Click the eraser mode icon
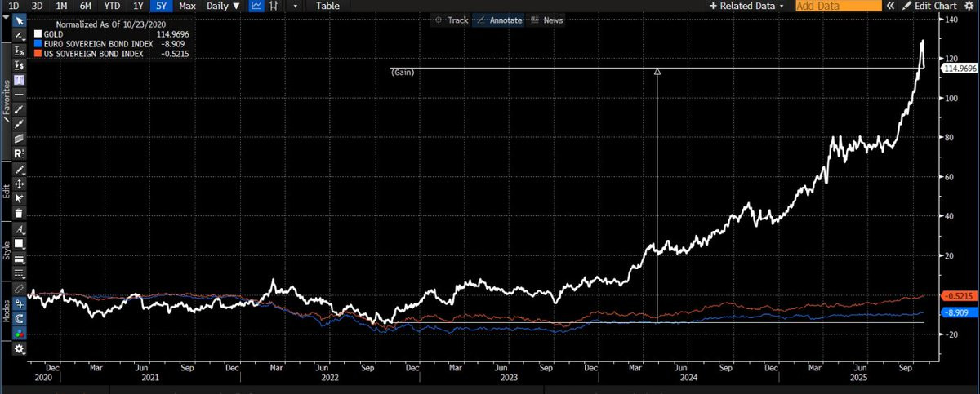Screen dimensions: 980x394 20,289
